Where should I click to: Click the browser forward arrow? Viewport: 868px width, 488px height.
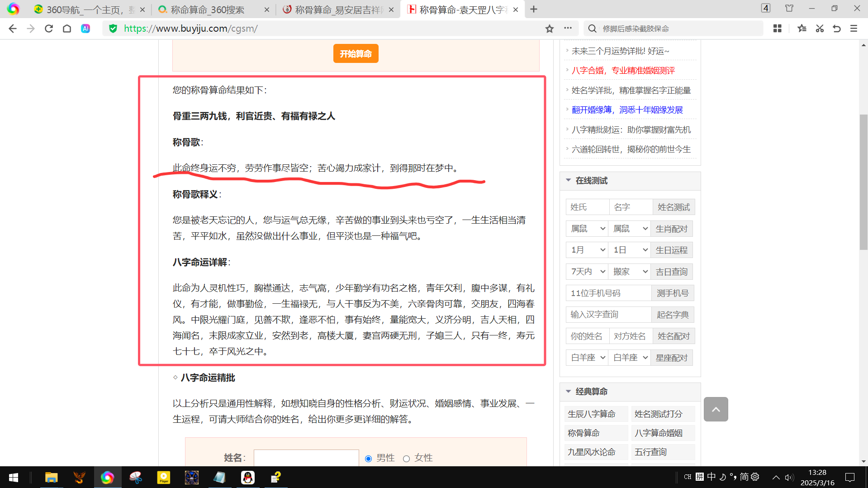(x=31, y=29)
